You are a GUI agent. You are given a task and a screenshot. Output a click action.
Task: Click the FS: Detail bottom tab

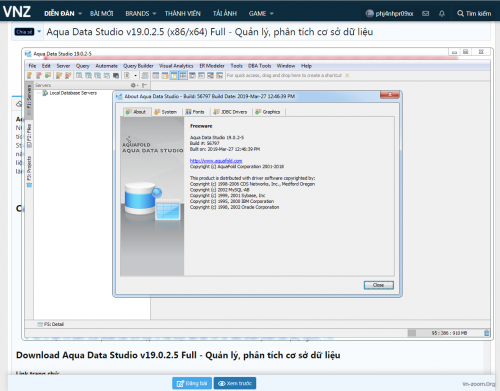click(x=51, y=324)
